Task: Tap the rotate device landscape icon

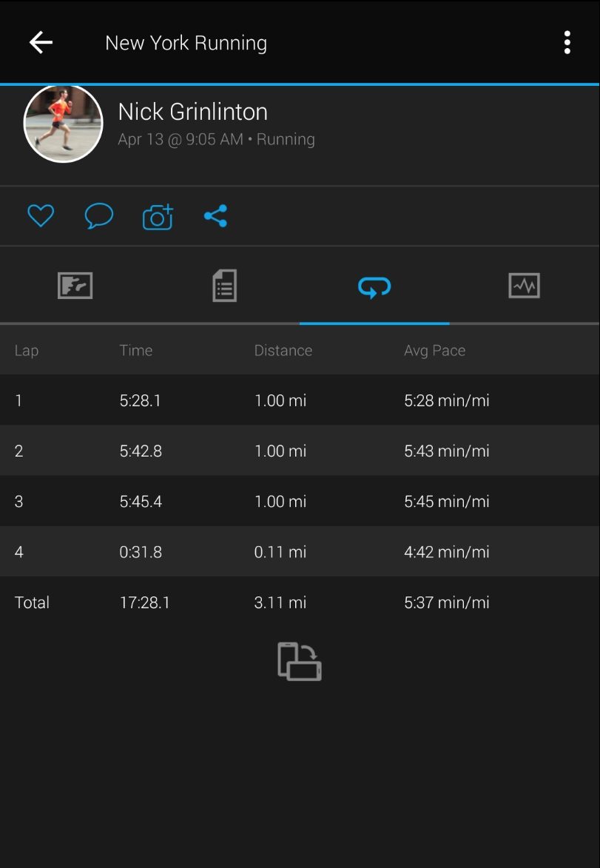Action: [x=300, y=661]
